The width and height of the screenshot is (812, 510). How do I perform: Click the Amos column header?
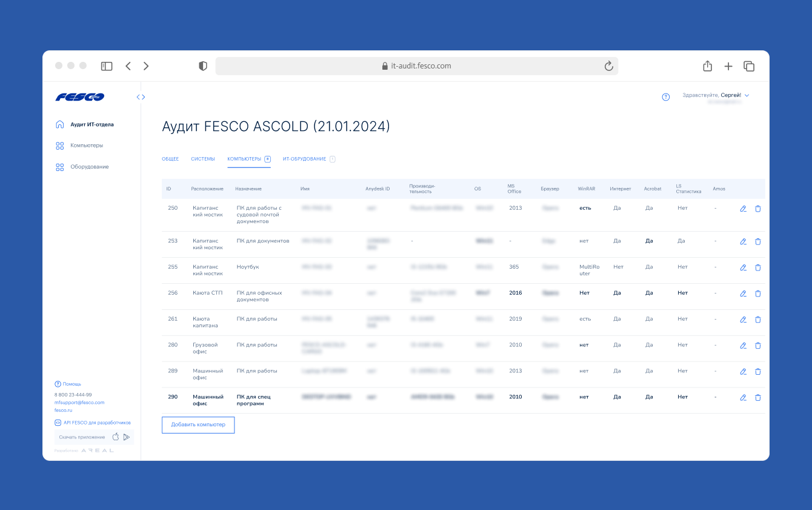click(719, 189)
